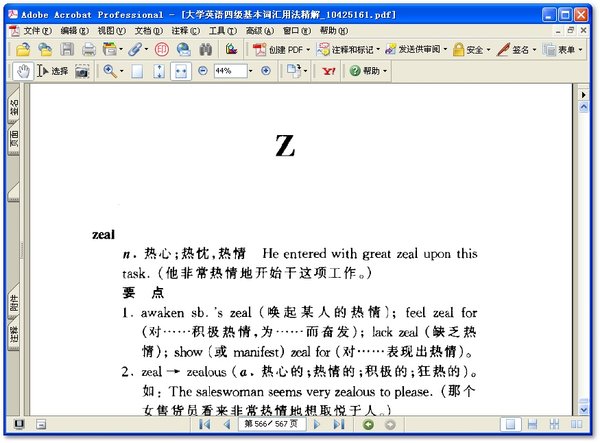Image resolution: width=600 pixels, height=443 pixels.
Task: Open the zoom percentage dropdown arrow
Action: coord(251,71)
